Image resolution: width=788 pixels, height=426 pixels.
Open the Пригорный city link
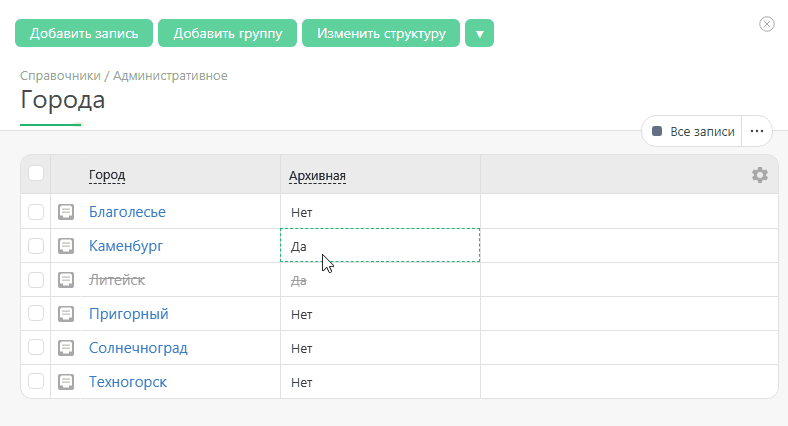(129, 314)
